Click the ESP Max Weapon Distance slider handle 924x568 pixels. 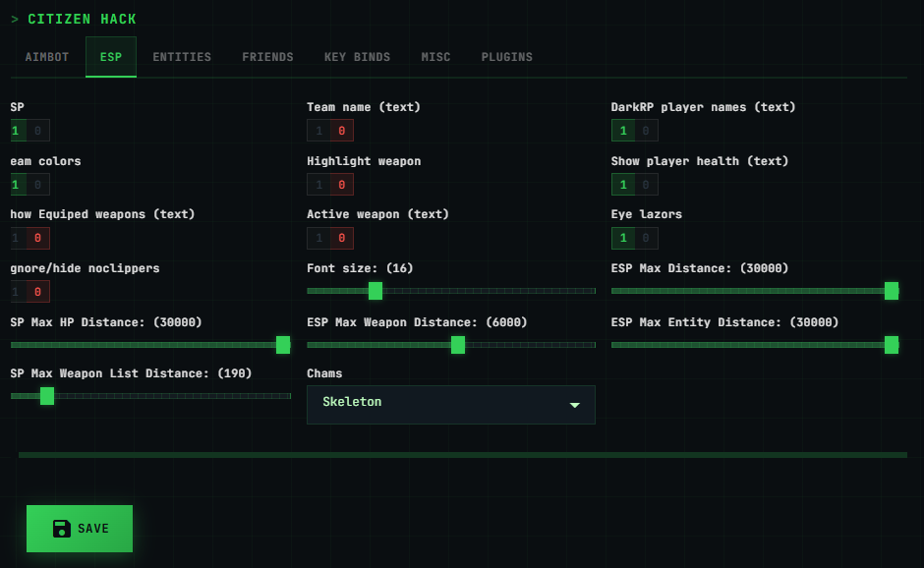pos(458,345)
